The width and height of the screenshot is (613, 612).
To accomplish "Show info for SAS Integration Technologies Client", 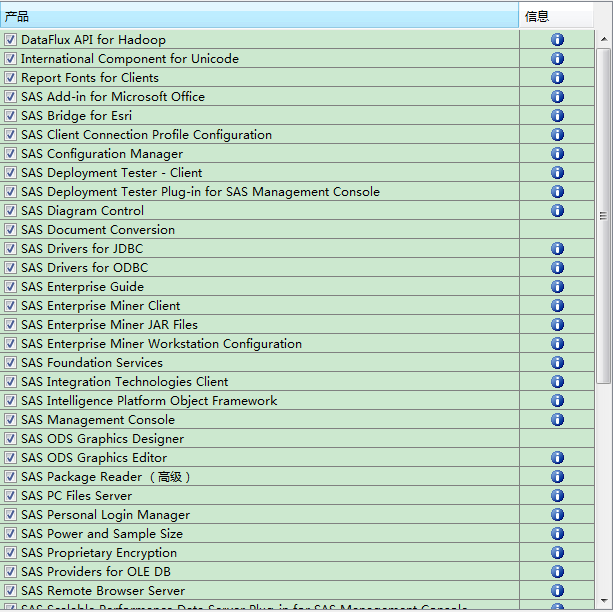I will 557,382.
